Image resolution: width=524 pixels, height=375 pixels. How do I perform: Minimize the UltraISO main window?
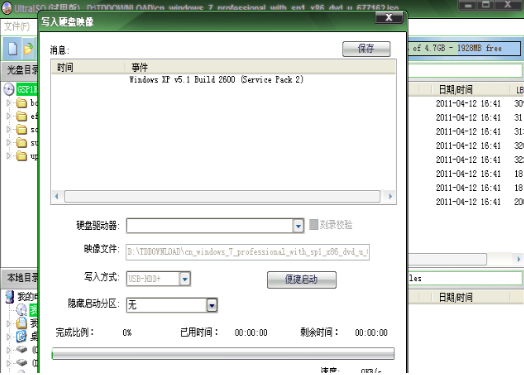click(x=469, y=5)
